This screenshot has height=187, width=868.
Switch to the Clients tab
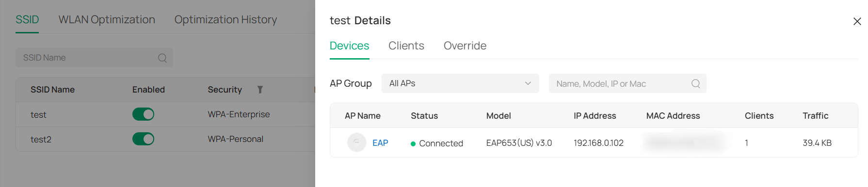406,46
